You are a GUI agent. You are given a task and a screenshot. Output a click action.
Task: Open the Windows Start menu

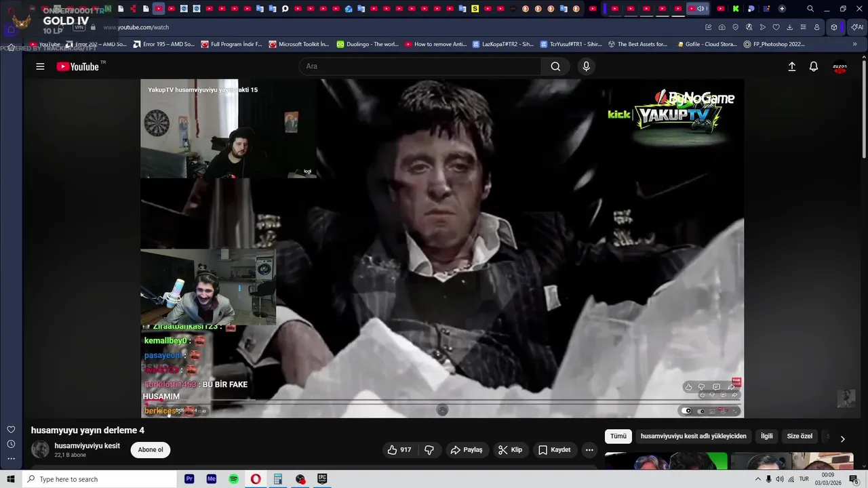pyautogui.click(x=11, y=479)
